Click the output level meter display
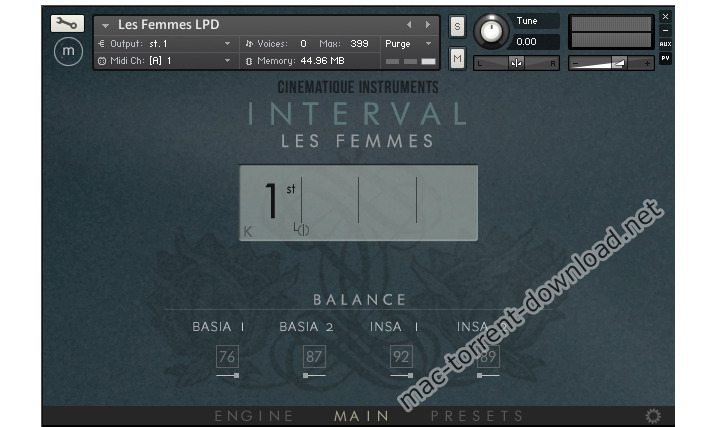 pyautogui.click(x=611, y=32)
